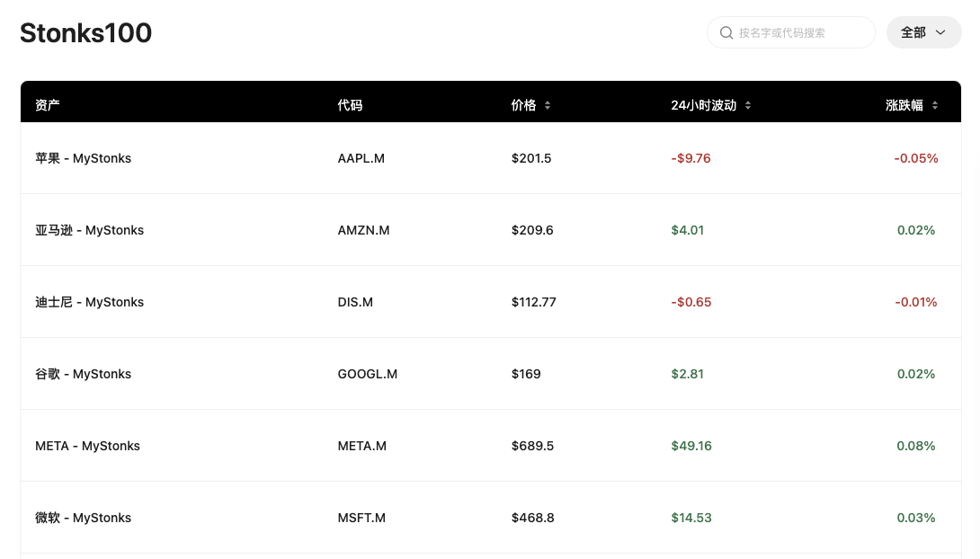The width and height of the screenshot is (980, 559).
Task: Click the GOOGL.M ticker code
Action: click(x=367, y=374)
